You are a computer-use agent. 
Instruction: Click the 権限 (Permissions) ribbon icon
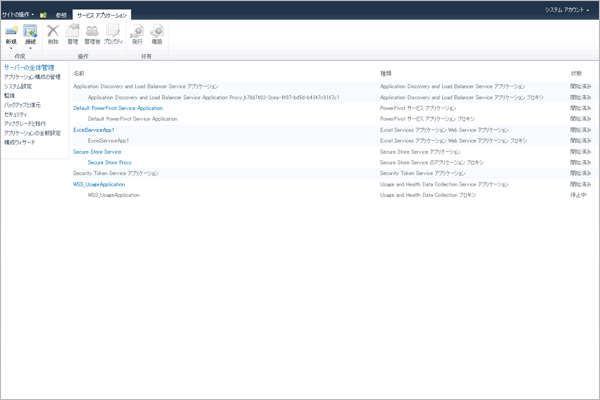(157, 32)
